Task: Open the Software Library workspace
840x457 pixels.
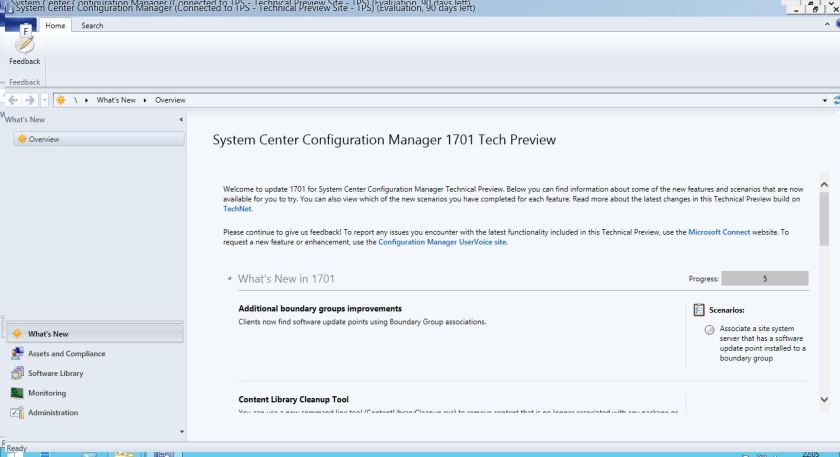Action: tap(95, 373)
